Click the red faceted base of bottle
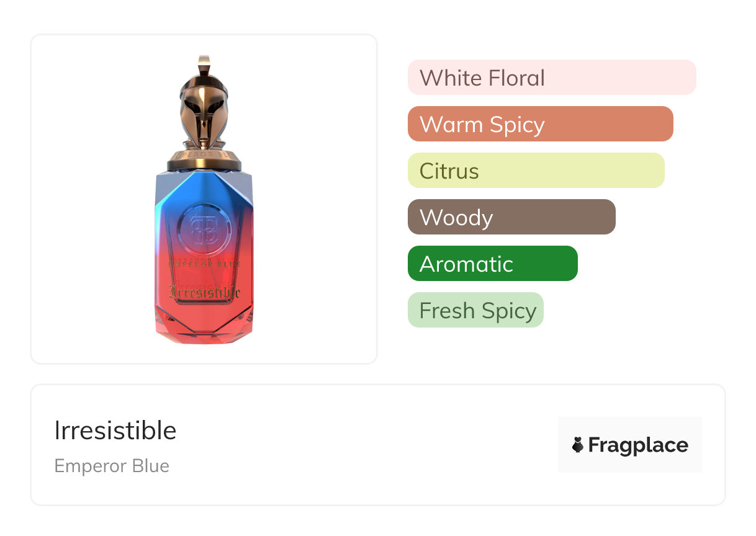This screenshot has width=756, height=536. click(x=204, y=326)
